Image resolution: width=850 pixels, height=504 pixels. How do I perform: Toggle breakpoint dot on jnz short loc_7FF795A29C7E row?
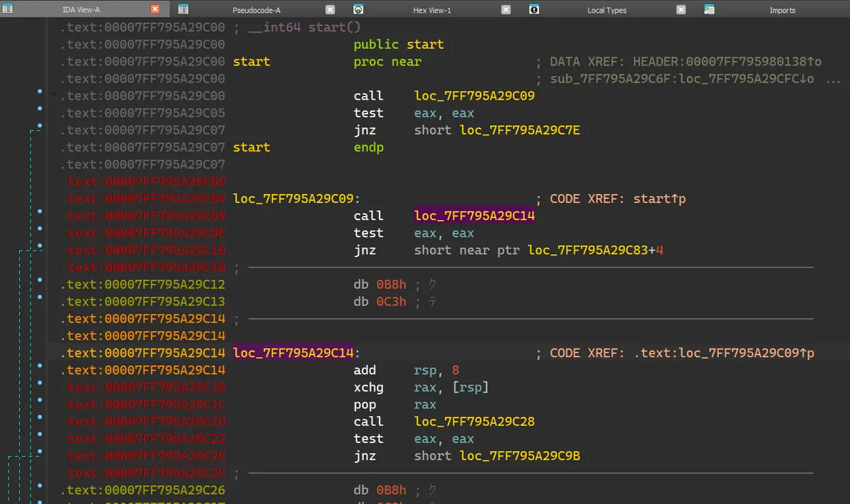coord(40,126)
